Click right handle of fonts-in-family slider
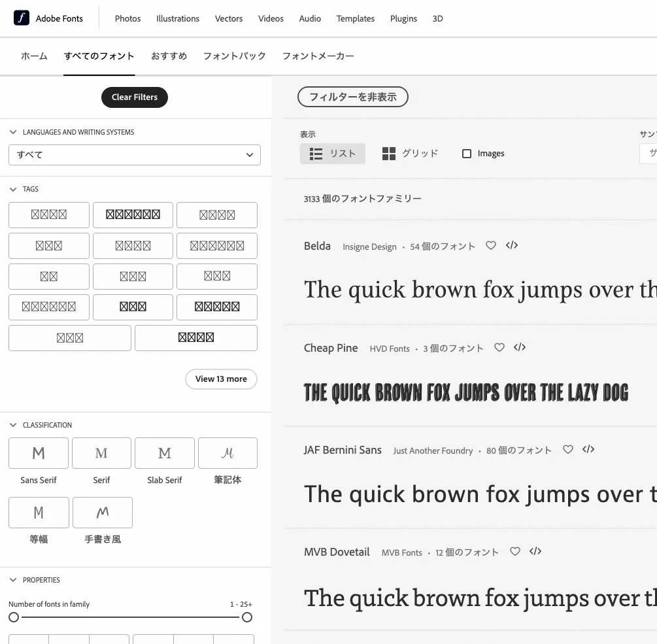The image size is (657, 644). pyautogui.click(x=247, y=617)
